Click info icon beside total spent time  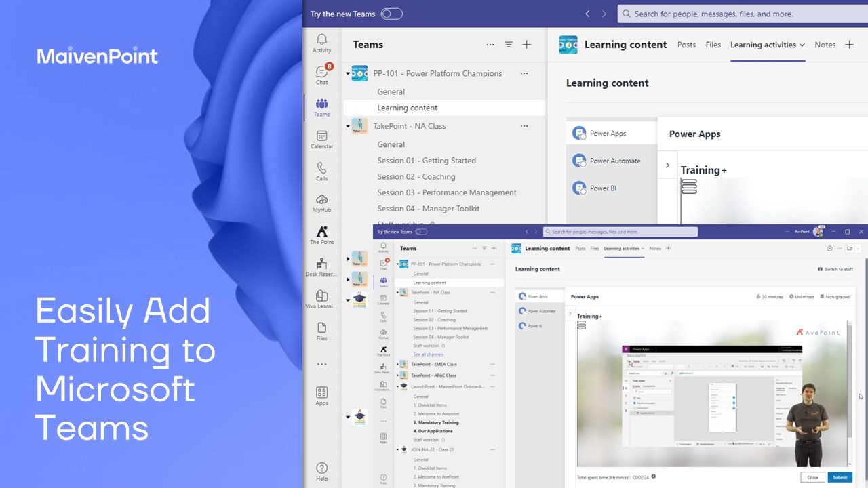tap(654, 476)
